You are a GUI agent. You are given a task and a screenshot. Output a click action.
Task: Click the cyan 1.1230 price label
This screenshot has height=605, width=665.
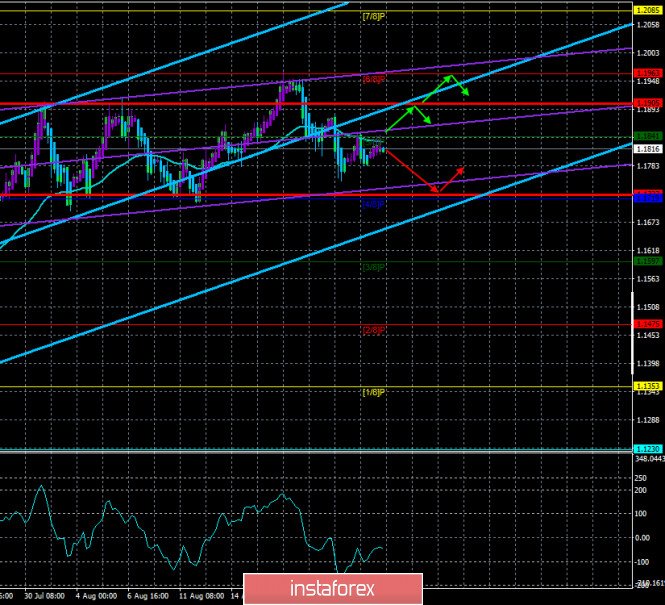tap(648, 449)
